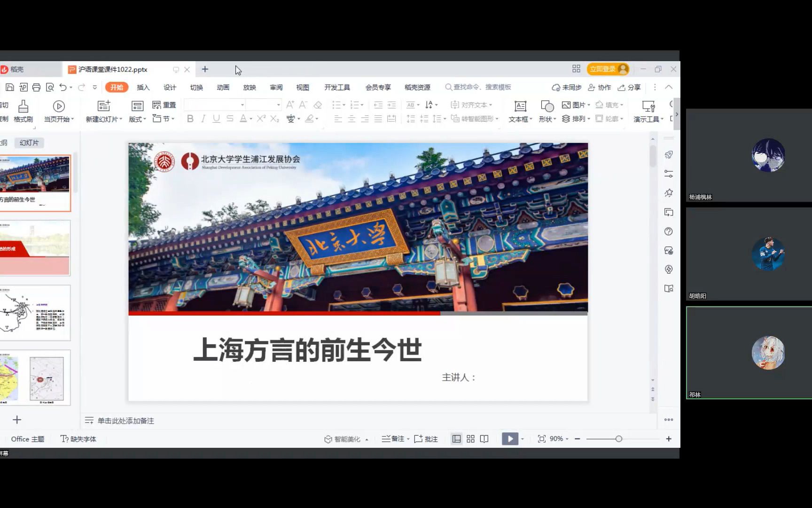Viewport: 812px width, 508px height.
Task: Click the New Slide (新建幻灯片) icon
Action: pyautogui.click(x=104, y=106)
